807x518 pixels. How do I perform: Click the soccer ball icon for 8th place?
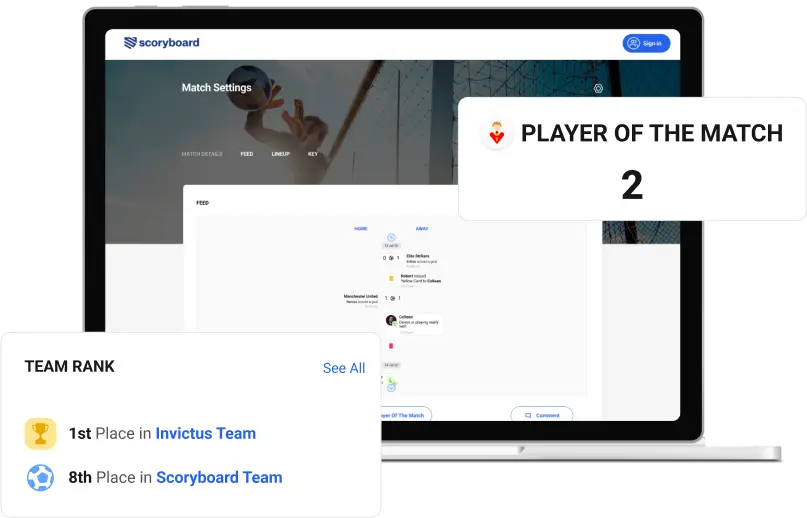pos(40,477)
